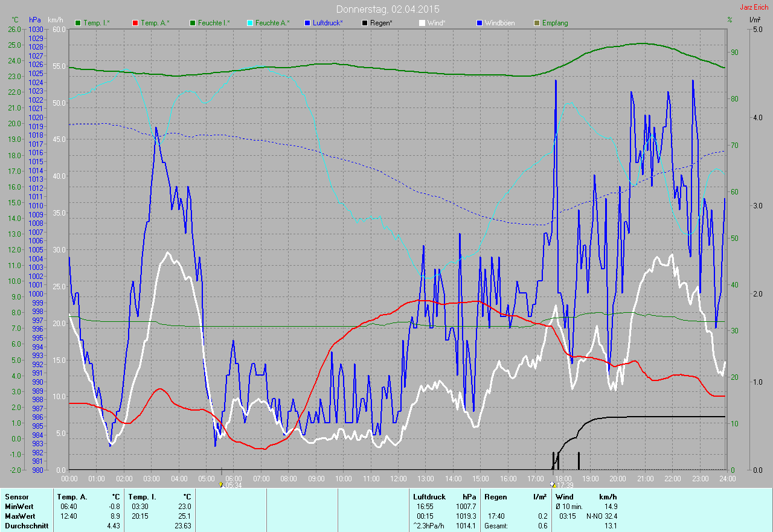This screenshot has height=532, width=773.
Task: Click the wind gust time "03:15"
Action: pyautogui.click(x=568, y=516)
